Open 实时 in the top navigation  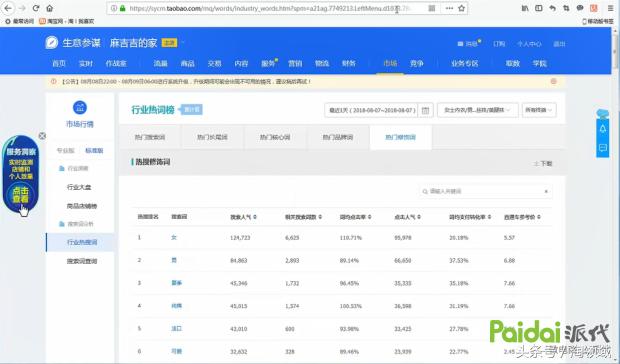point(85,63)
